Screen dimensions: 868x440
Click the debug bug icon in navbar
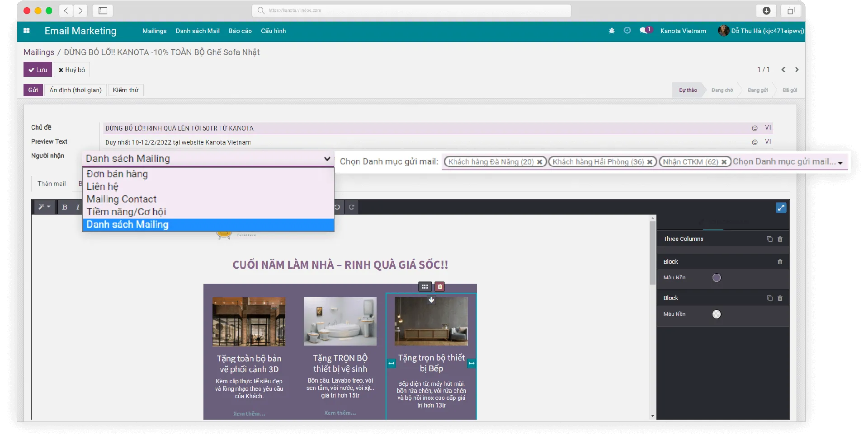(x=612, y=31)
